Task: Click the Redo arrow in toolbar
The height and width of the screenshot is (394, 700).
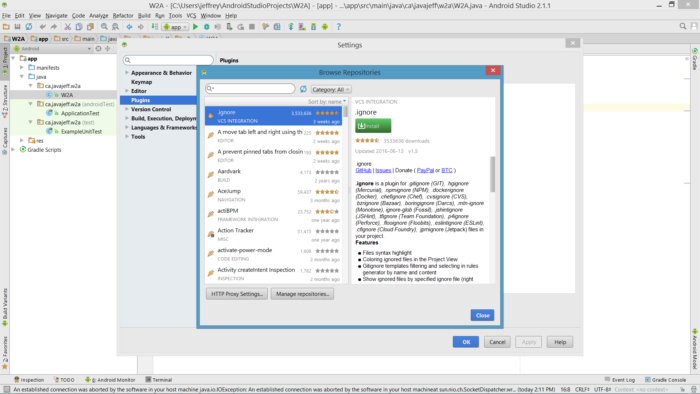Action: click(x=54, y=27)
